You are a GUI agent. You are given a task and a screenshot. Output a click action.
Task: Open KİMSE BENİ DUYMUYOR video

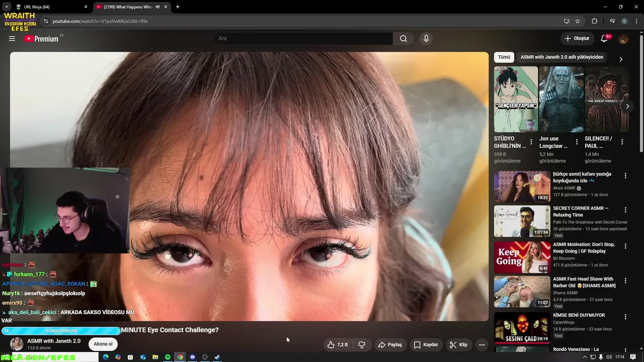pos(522,327)
